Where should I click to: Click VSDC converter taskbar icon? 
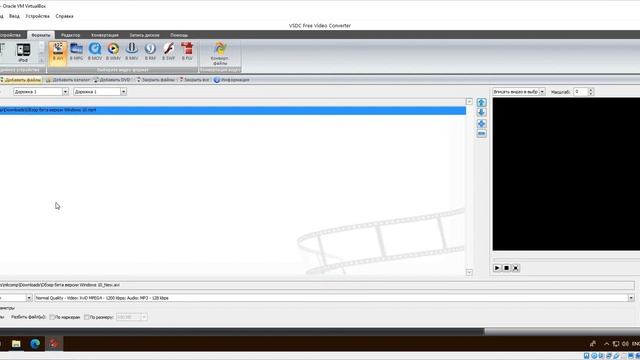(53, 344)
